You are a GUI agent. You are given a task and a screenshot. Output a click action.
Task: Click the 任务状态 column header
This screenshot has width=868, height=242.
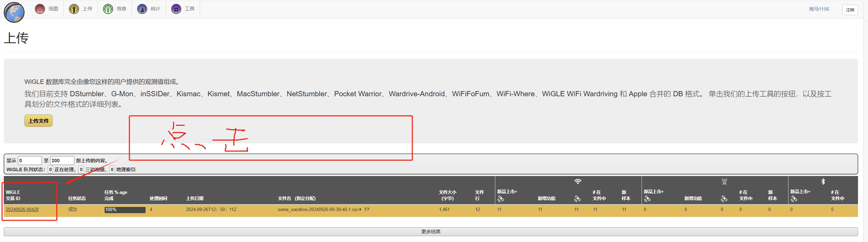point(77,198)
